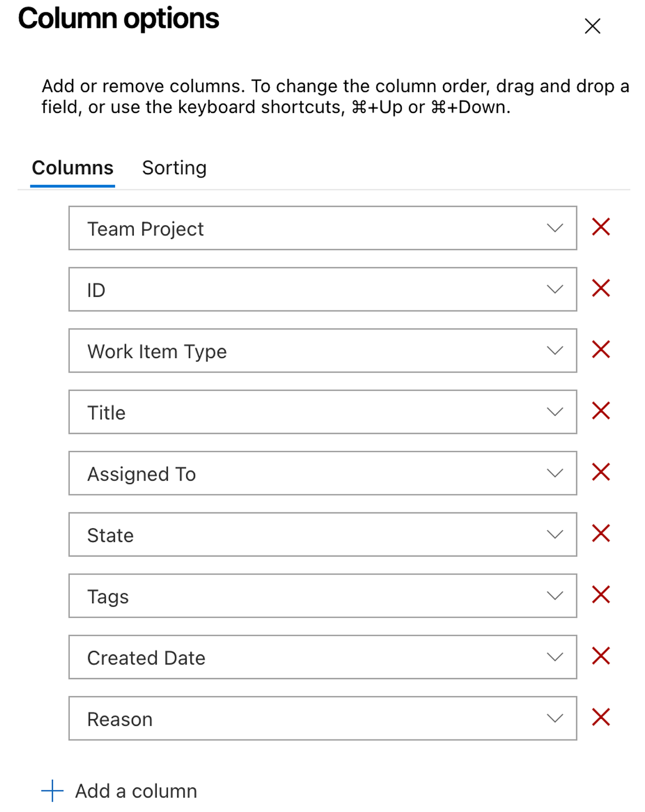Image resolution: width=645 pixels, height=812 pixels.
Task: Remove the Title column
Action: tap(600, 411)
